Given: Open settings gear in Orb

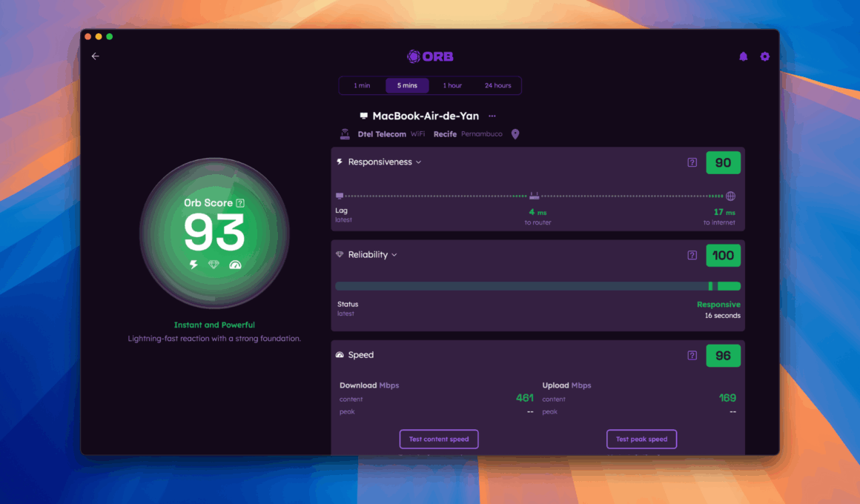Looking at the screenshot, I should tap(764, 56).
